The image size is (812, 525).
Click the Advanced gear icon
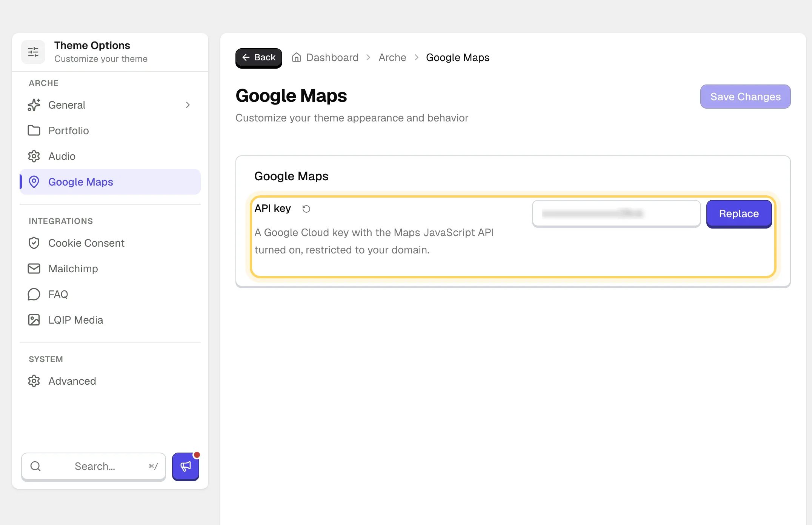(34, 381)
